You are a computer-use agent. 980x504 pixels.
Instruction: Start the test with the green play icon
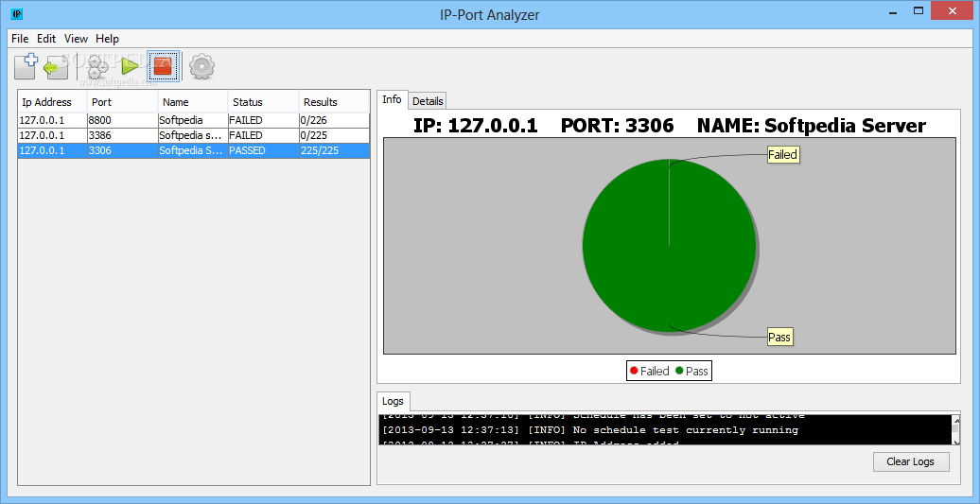click(130, 66)
